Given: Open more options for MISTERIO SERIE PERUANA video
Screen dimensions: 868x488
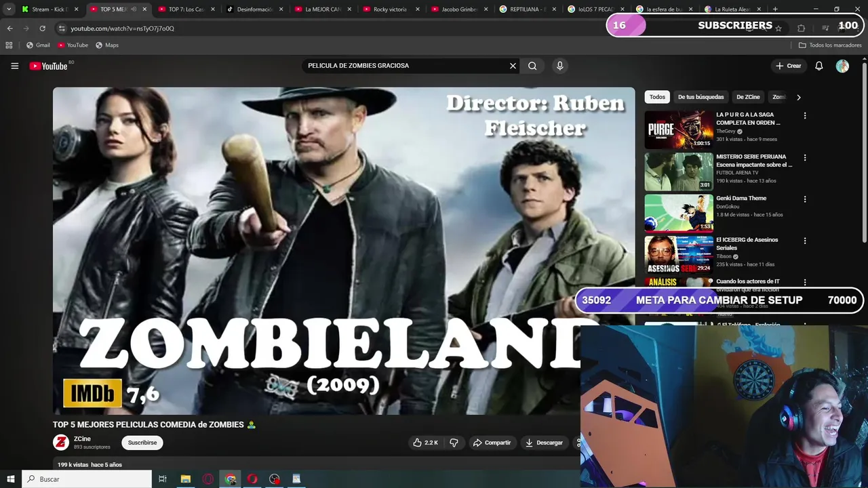Looking at the screenshot, I should coord(805,157).
